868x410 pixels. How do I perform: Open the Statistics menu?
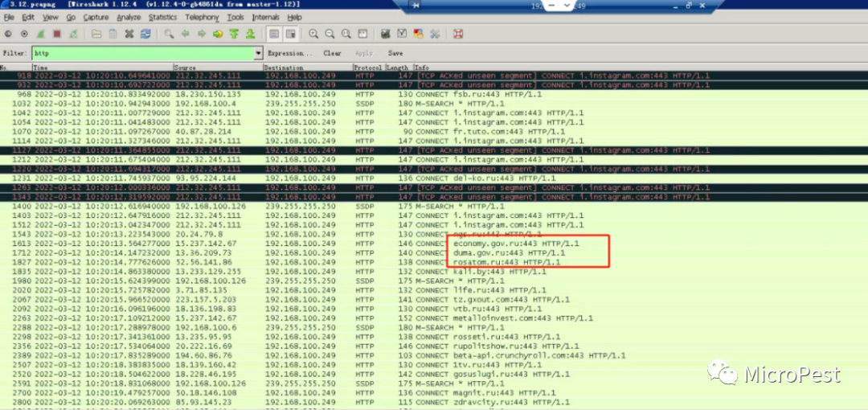(162, 18)
